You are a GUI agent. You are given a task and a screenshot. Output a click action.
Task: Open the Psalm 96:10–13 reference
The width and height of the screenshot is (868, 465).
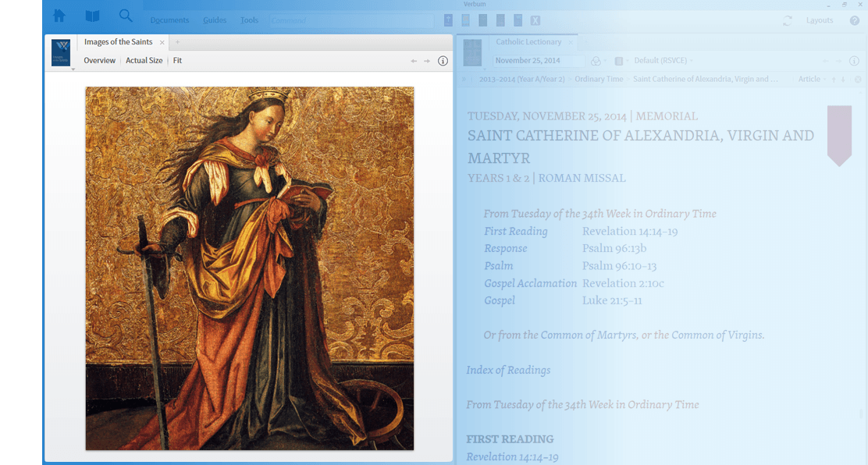pyautogui.click(x=619, y=266)
